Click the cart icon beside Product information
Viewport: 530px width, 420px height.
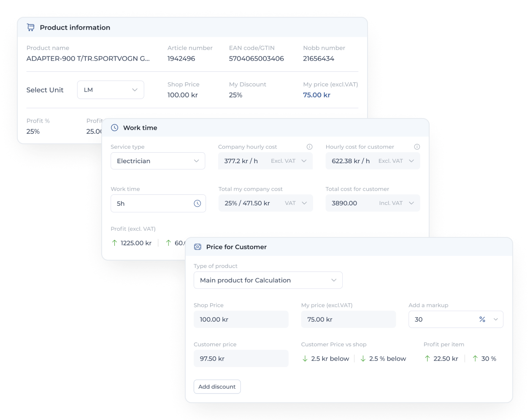pos(30,27)
